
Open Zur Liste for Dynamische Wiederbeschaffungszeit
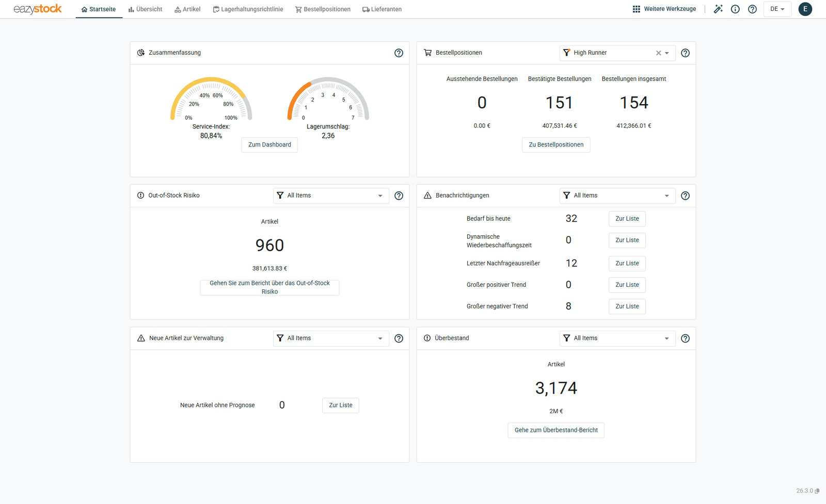coord(627,240)
